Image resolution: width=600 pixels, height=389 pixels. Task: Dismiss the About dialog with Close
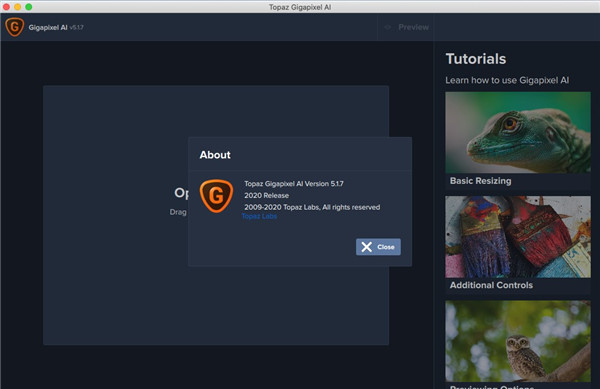[378, 247]
